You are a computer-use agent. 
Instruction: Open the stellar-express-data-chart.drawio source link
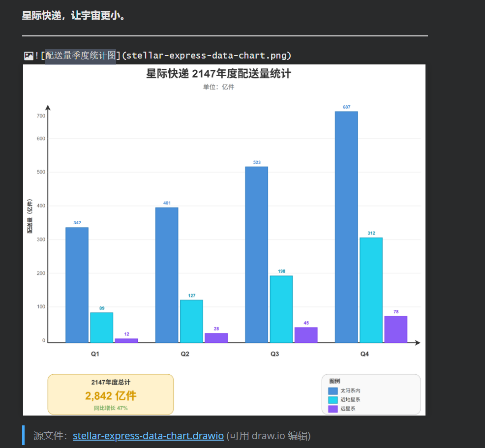click(148, 436)
